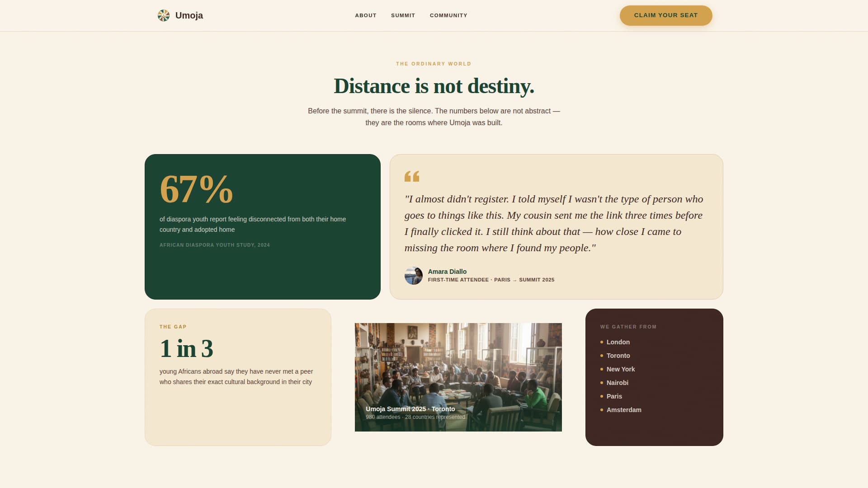Click the bullet beside New York
Screen dimensions: 868x488
[602, 370]
